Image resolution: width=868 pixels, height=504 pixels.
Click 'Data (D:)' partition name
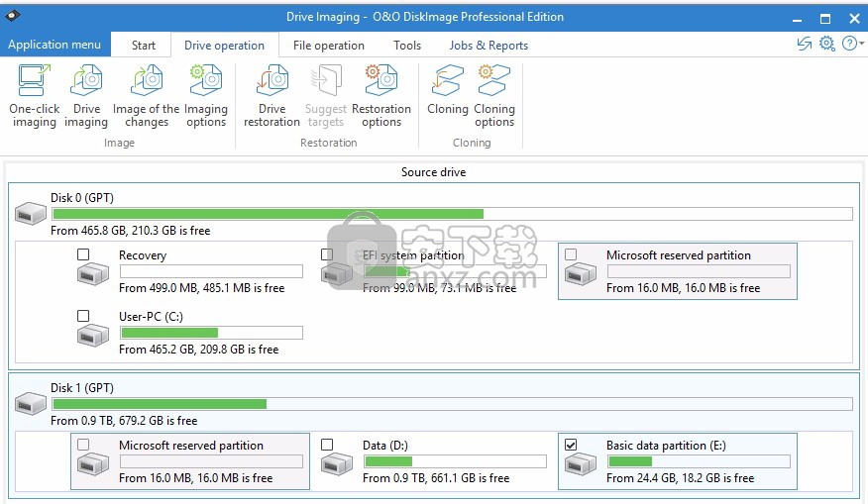pos(385,446)
